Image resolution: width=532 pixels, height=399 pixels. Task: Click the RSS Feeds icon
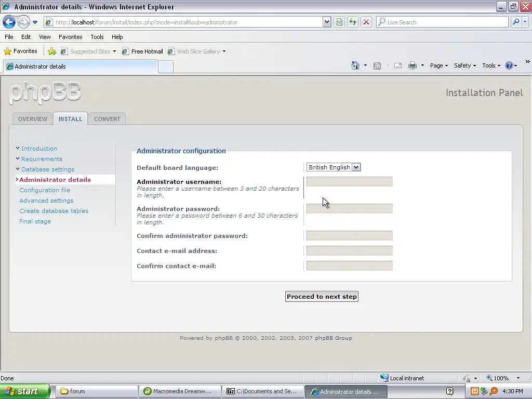(377, 66)
